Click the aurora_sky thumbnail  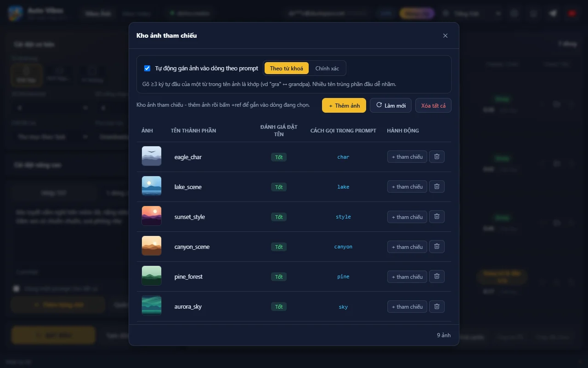point(152,306)
